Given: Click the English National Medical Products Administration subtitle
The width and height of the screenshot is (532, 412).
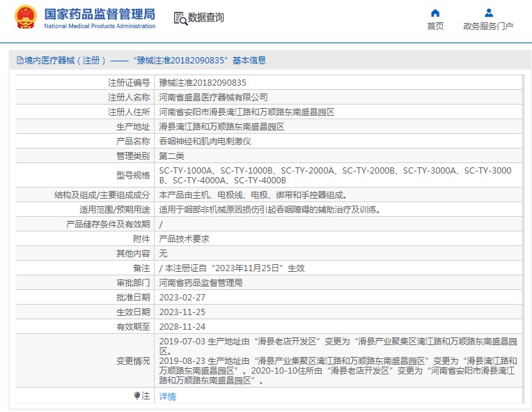Looking at the screenshot, I should (x=100, y=26).
